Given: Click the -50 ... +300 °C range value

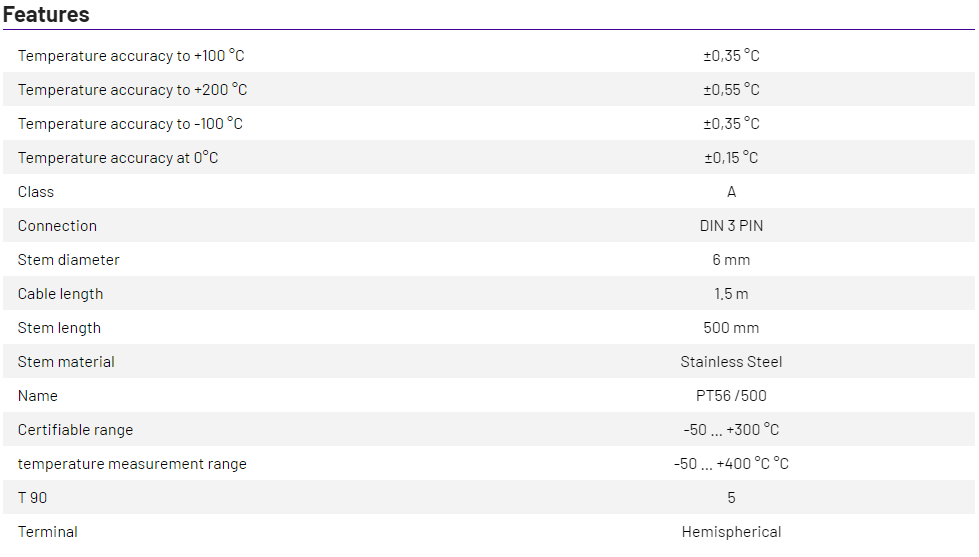Looking at the screenshot, I should pos(731,430).
